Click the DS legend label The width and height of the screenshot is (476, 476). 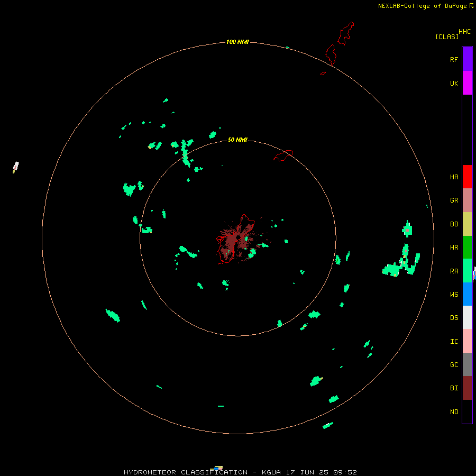454,318
